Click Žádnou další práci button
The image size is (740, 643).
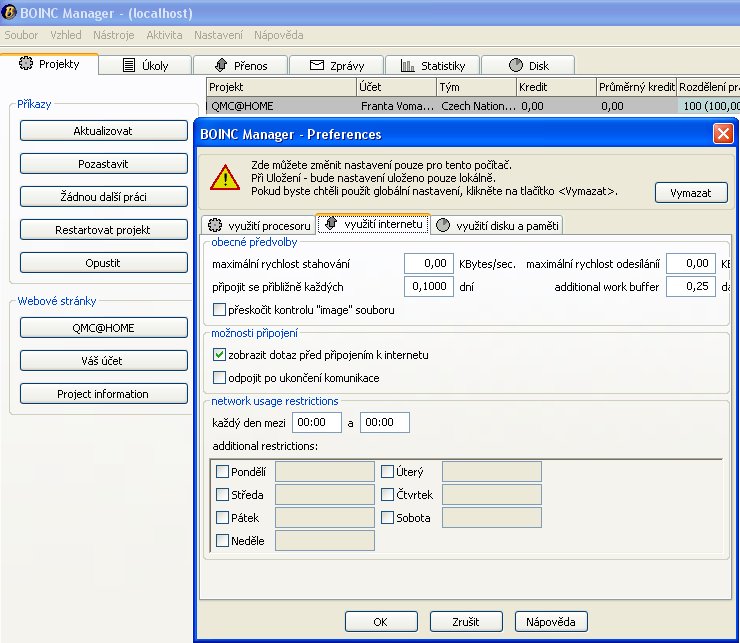[103, 197]
